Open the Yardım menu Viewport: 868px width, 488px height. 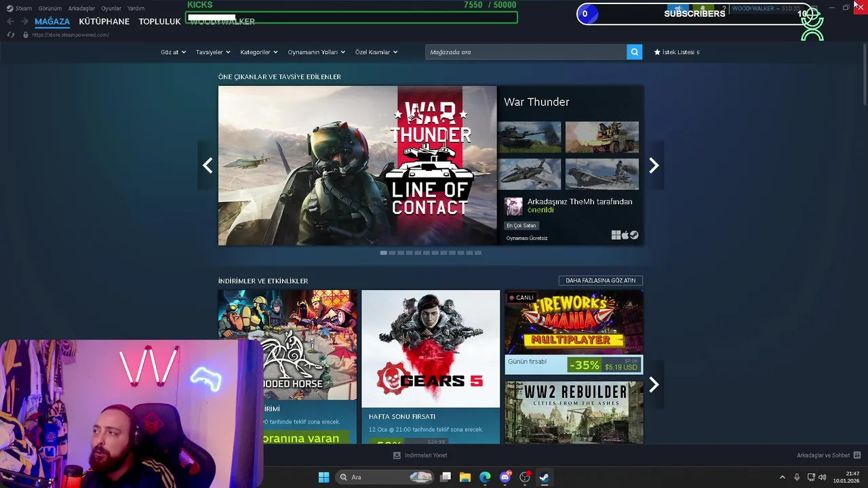(x=136, y=8)
